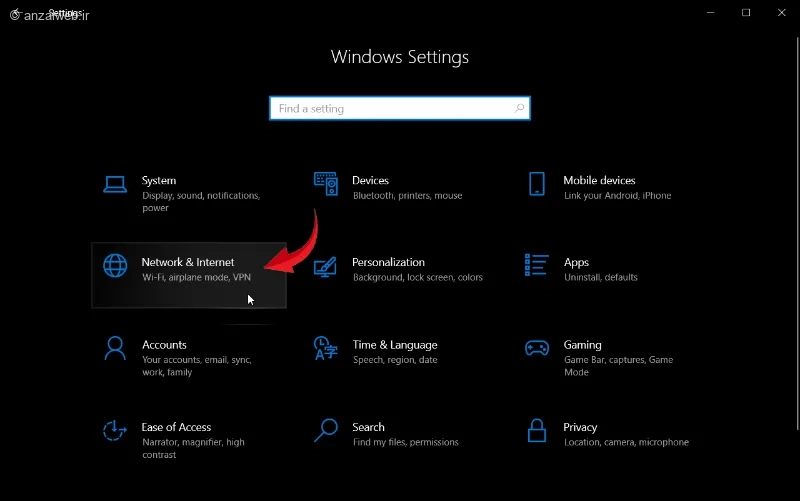Click 'Narrator, magnifier, high contrast' text

tap(193, 448)
